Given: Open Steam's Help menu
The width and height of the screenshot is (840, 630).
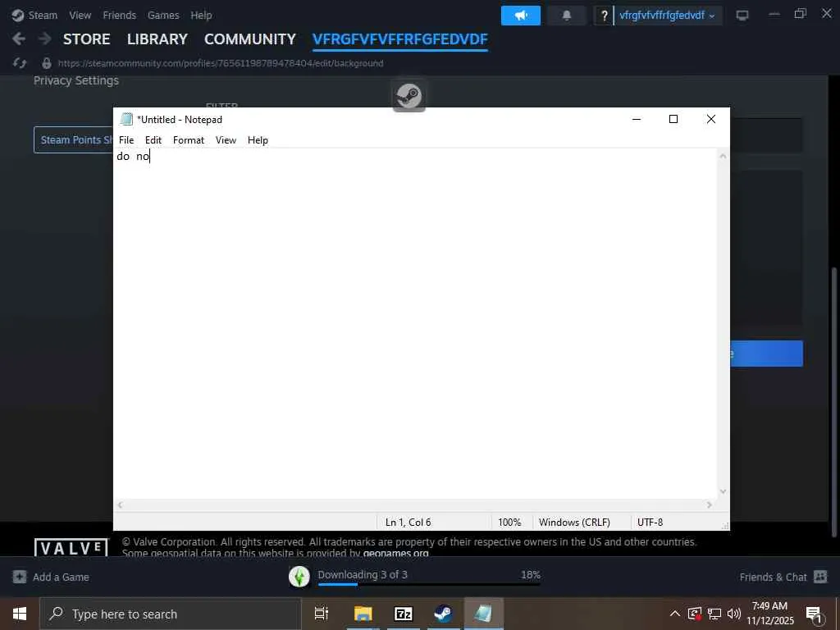Looking at the screenshot, I should pos(202,15).
